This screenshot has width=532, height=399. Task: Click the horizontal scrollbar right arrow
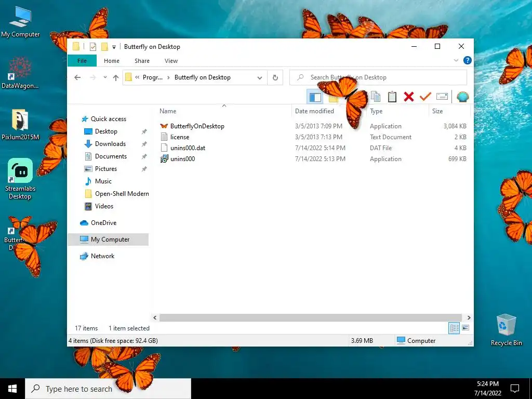pos(469,317)
